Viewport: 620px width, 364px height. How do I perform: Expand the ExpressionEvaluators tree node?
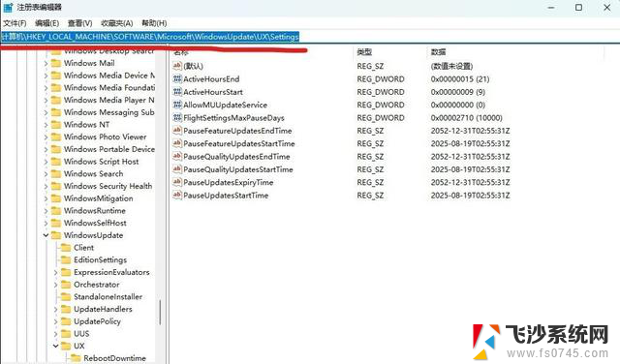point(55,272)
